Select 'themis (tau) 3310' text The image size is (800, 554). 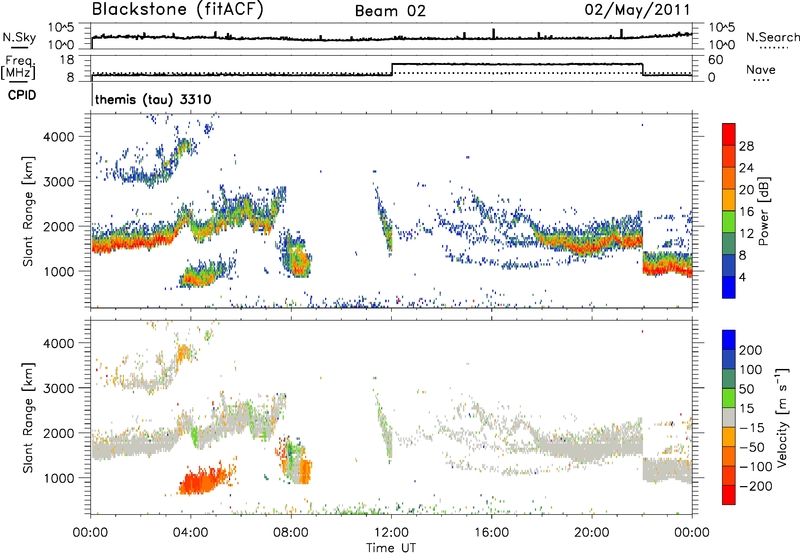(153, 99)
